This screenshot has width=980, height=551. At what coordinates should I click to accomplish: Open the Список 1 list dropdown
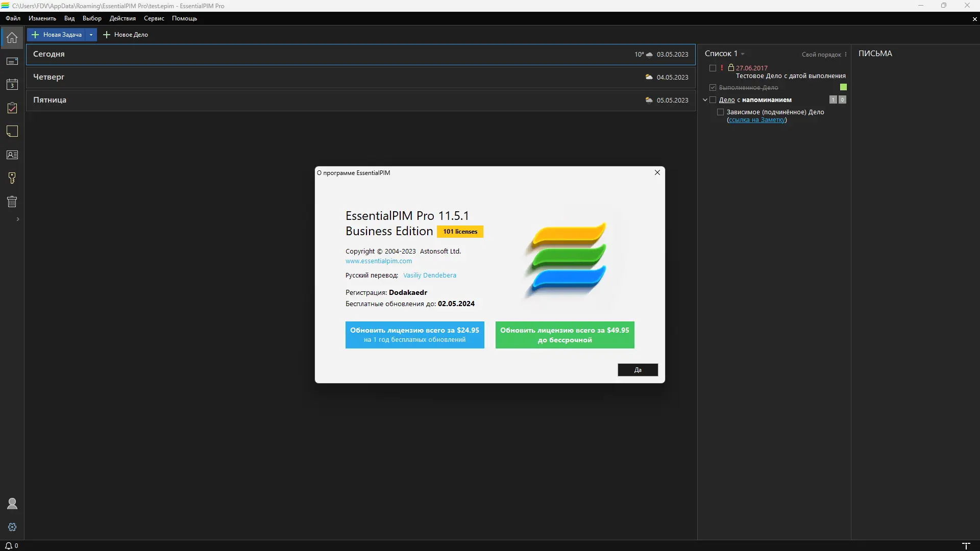[743, 54]
